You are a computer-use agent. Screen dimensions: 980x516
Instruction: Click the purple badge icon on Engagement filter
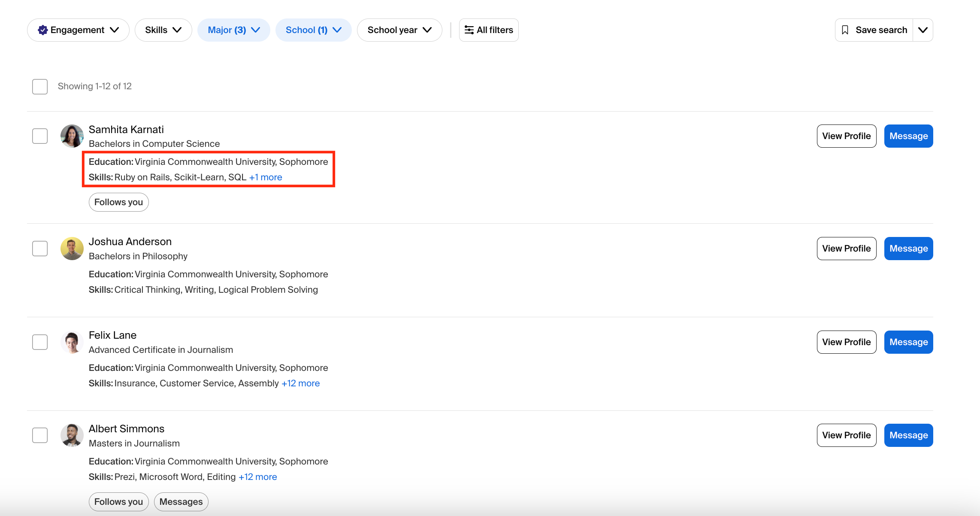click(x=42, y=30)
